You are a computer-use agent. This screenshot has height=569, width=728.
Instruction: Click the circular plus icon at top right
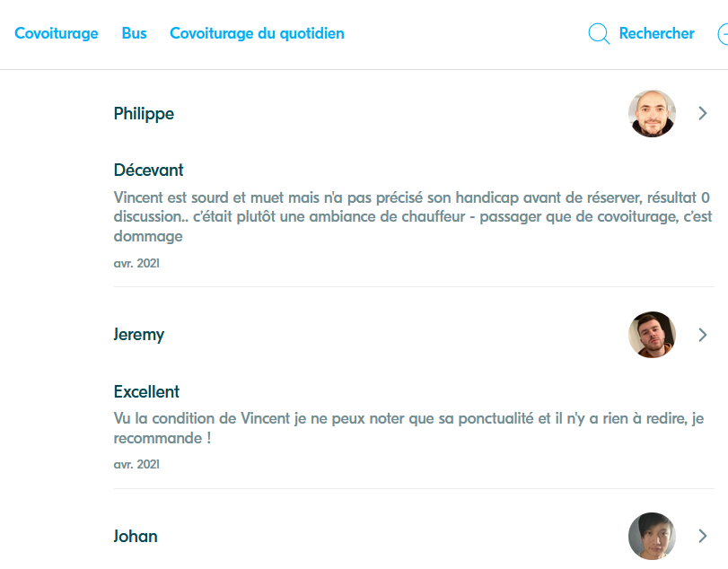[723, 34]
